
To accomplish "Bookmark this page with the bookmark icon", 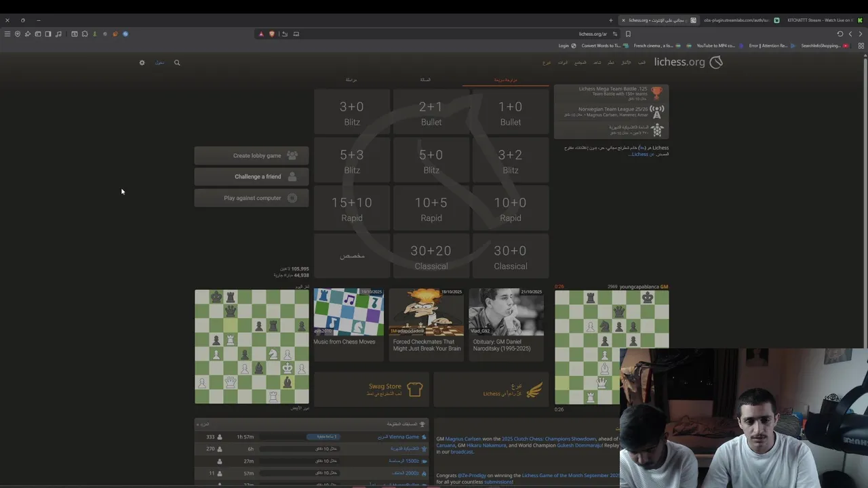I will (x=628, y=34).
